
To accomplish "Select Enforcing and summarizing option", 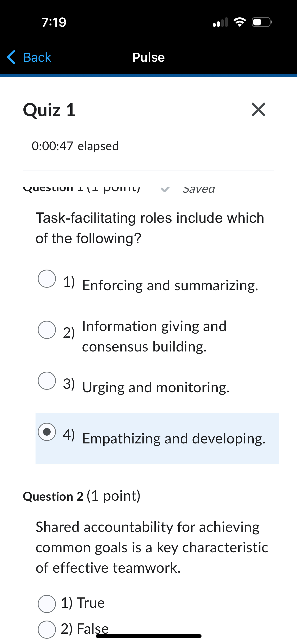I will [47, 279].
